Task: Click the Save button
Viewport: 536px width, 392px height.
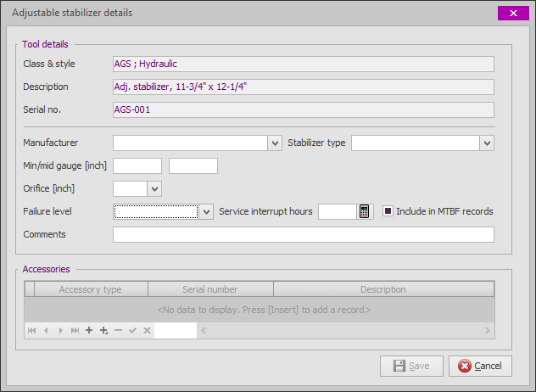Action: 412,366
